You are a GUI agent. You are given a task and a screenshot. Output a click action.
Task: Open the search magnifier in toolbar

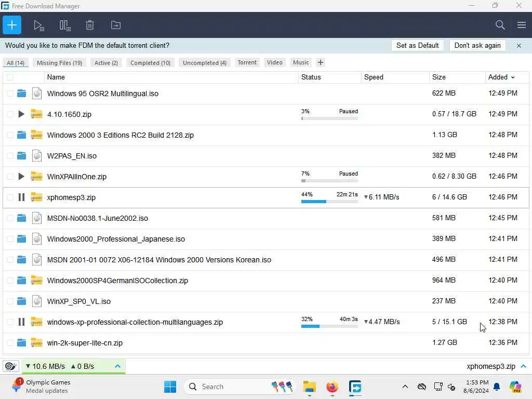[x=500, y=25]
